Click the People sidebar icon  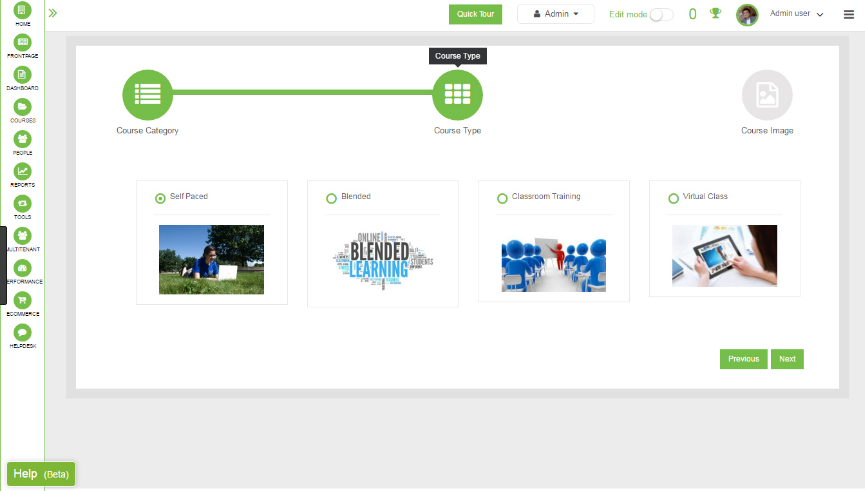(x=22, y=139)
